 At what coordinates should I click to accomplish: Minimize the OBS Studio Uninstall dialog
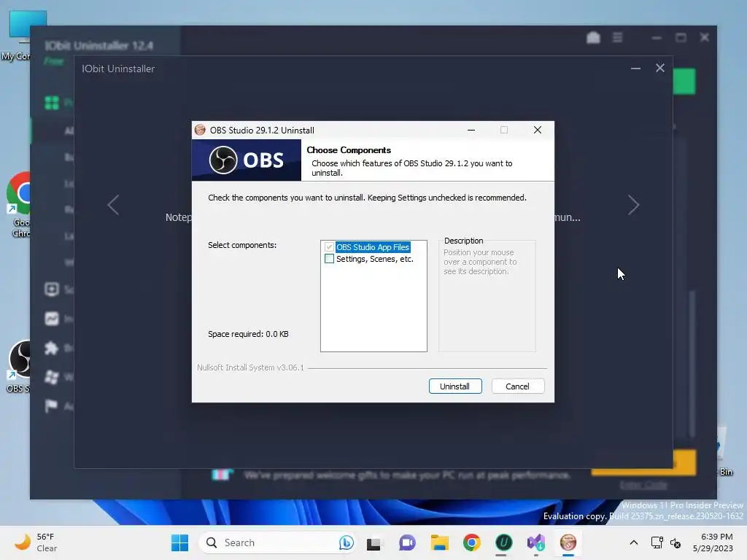tap(471, 130)
